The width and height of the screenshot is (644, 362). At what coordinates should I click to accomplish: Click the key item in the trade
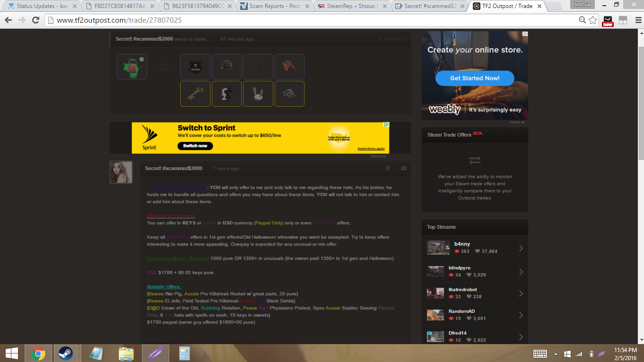coord(195,94)
